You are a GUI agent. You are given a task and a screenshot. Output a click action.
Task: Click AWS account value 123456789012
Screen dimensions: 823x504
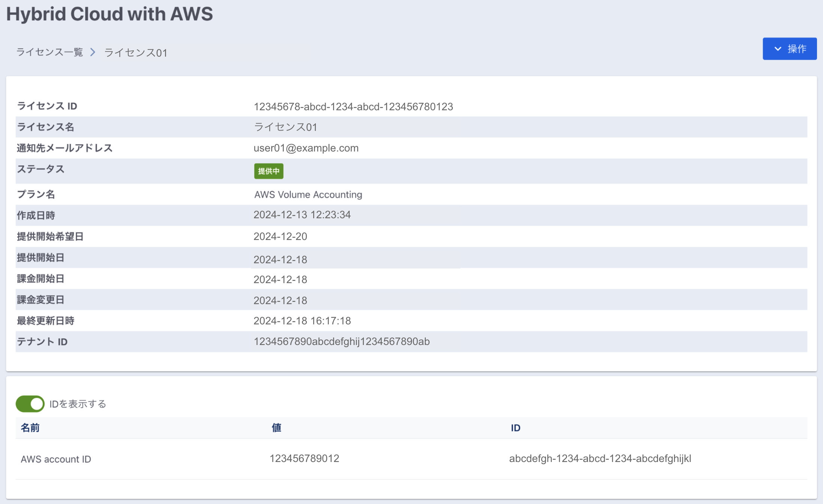304,459
